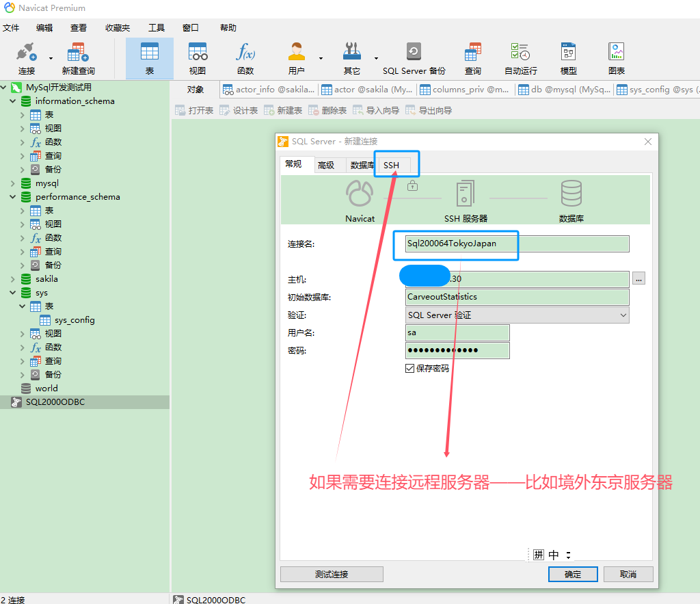Click the Others (其它) toolbar icon

(352, 58)
